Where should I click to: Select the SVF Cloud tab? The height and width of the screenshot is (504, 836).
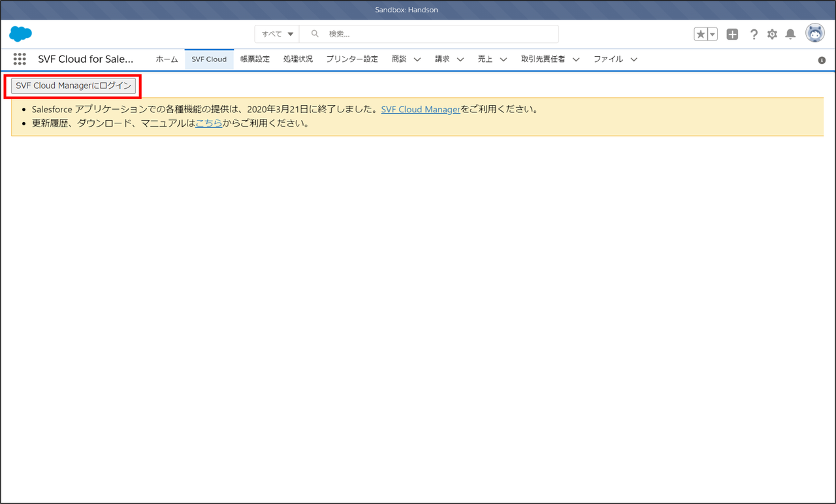click(209, 59)
